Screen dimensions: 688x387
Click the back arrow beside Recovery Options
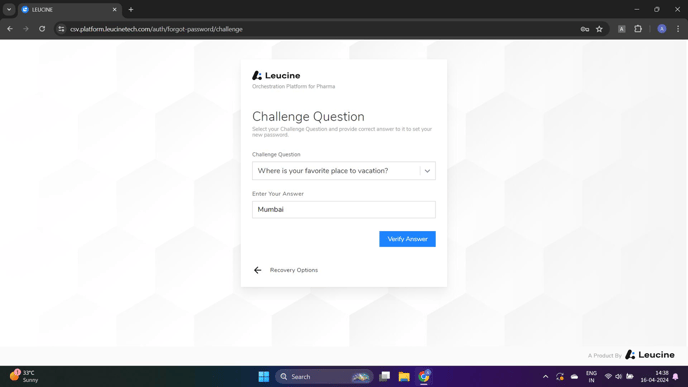coord(258,270)
